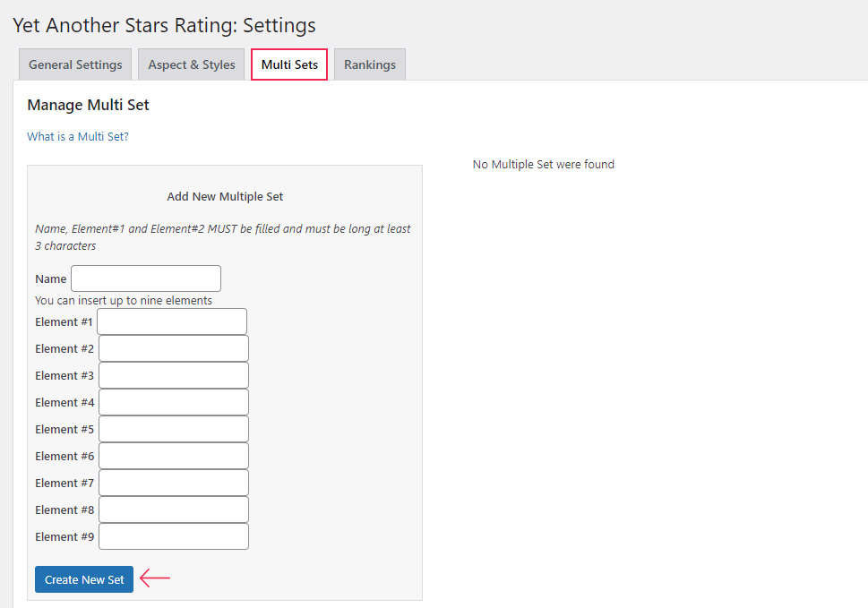Image resolution: width=868 pixels, height=608 pixels.
Task: Click 'You can insert up to nine elements'
Action: [x=124, y=300]
